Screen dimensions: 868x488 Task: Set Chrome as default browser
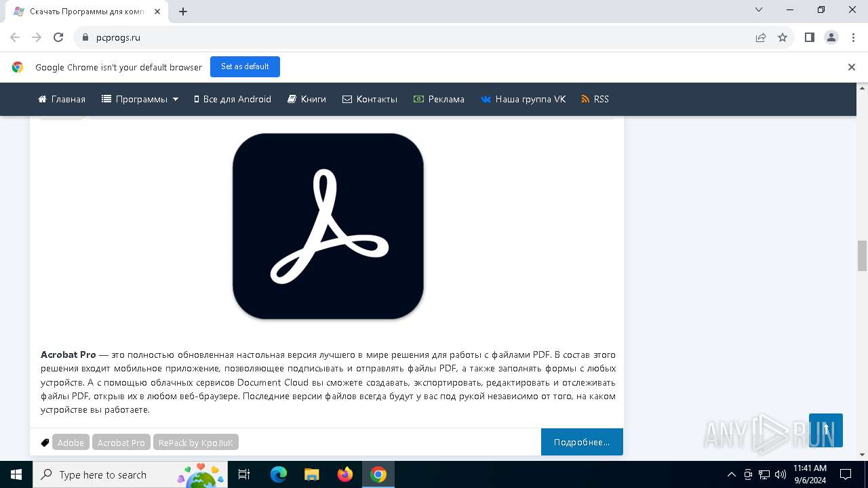pyautogui.click(x=245, y=66)
